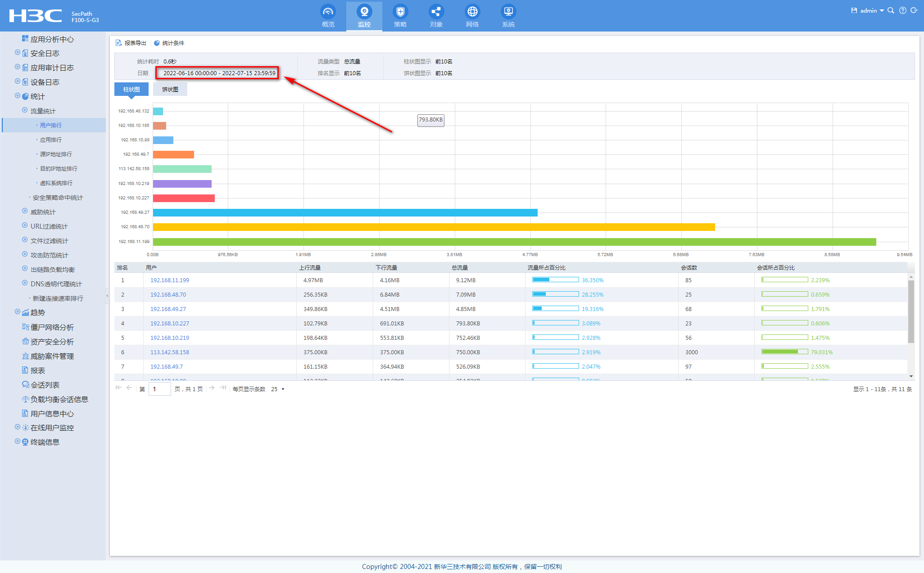Click the logout icon at top right
The height and width of the screenshot is (573, 924).
tap(914, 10)
